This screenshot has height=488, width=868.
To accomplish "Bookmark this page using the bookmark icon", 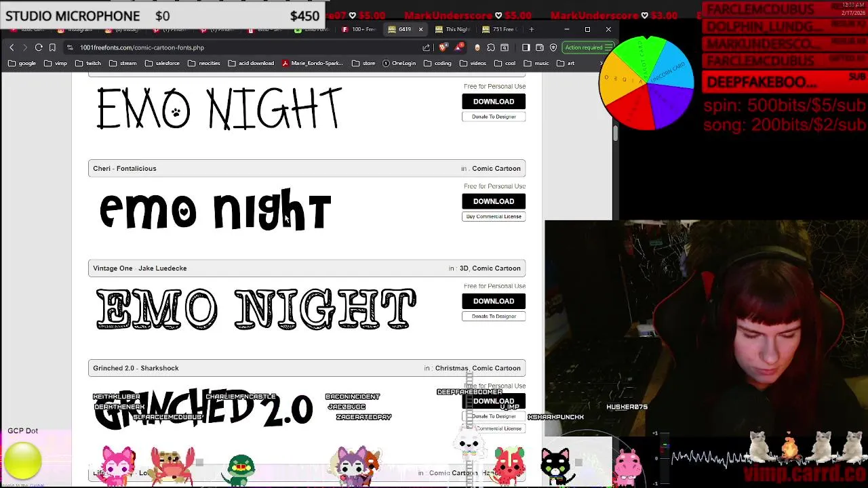I will pos(52,47).
